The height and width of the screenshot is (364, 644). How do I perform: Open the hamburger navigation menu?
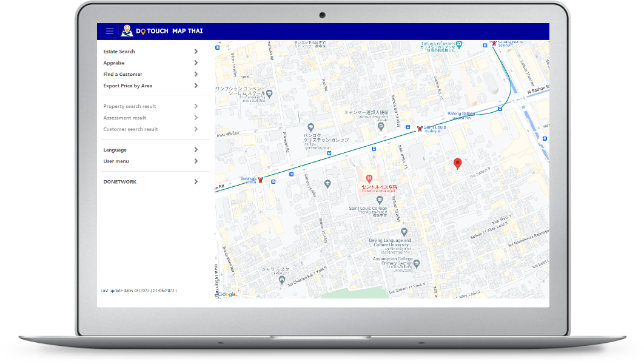click(109, 30)
